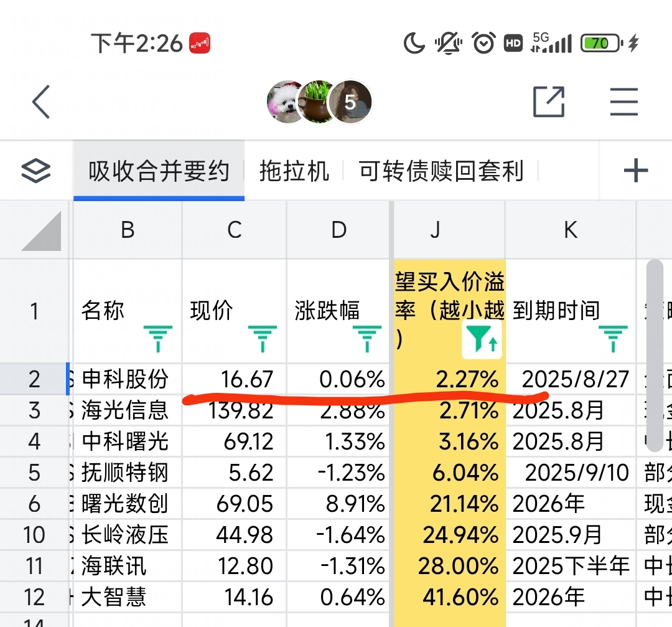Select expiry cell 2025/8/27

[x=571, y=379]
